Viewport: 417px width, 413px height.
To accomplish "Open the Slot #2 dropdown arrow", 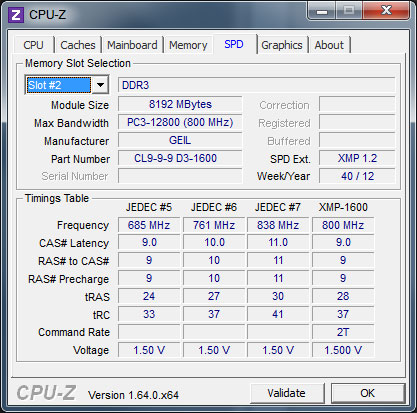I will (x=100, y=85).
